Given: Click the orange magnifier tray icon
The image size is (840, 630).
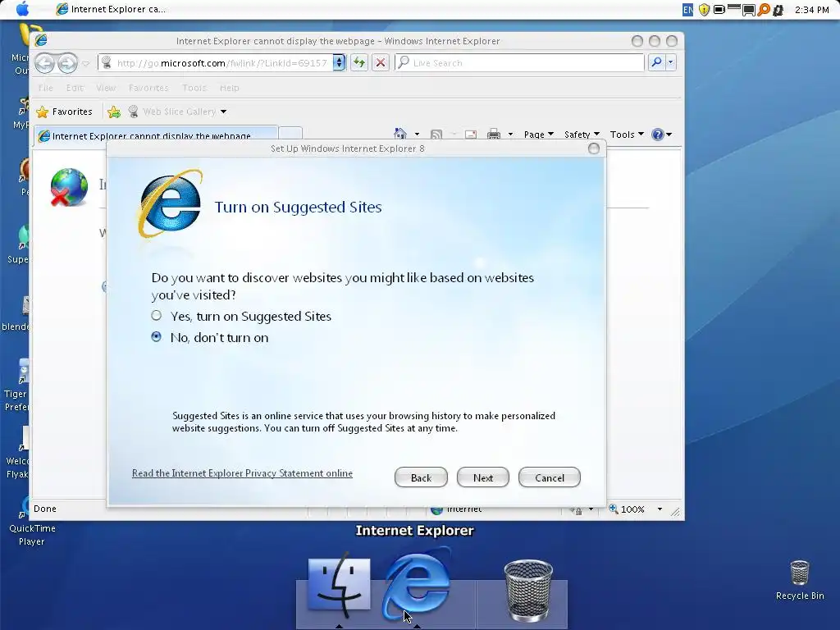Looking at the screenshot, I should (x=764, y=10).
